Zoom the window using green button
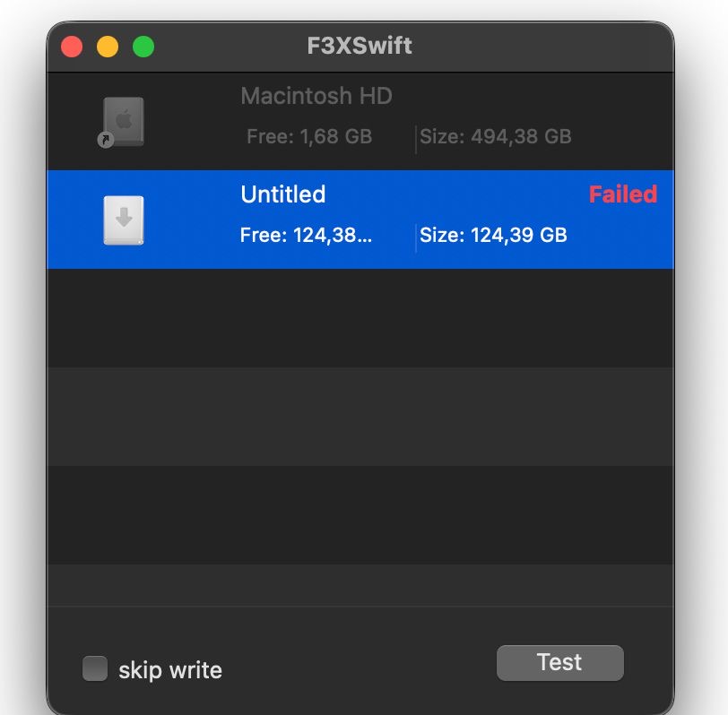Image resolution: width=728 pixels, height=715 pixels. (x=143, y=47)
